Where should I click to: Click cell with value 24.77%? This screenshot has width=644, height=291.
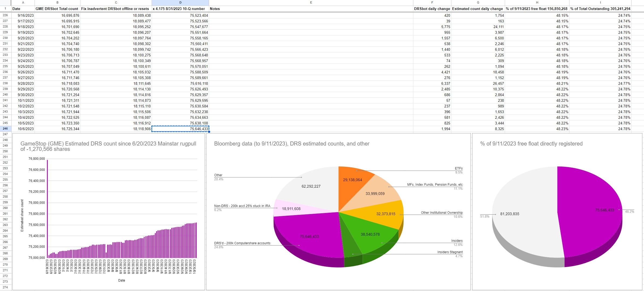(x=600, y=83)
